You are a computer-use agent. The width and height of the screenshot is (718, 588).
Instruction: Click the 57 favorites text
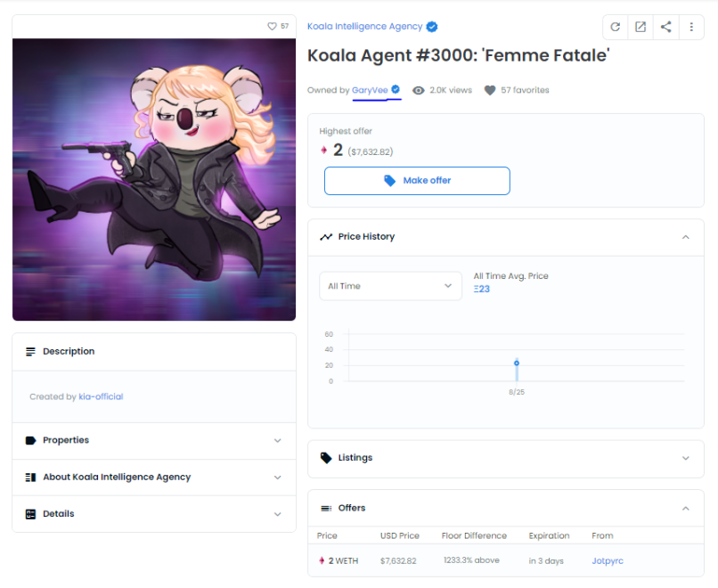pos(525,90)
